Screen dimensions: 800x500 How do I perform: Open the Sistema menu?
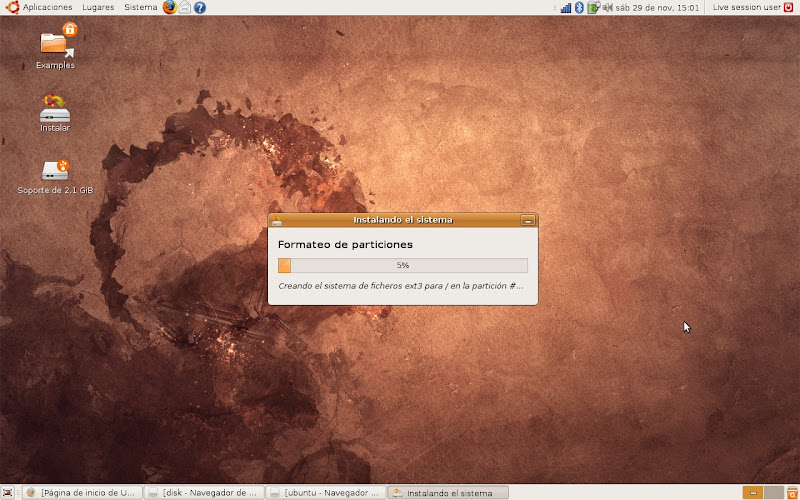(140, 7)
